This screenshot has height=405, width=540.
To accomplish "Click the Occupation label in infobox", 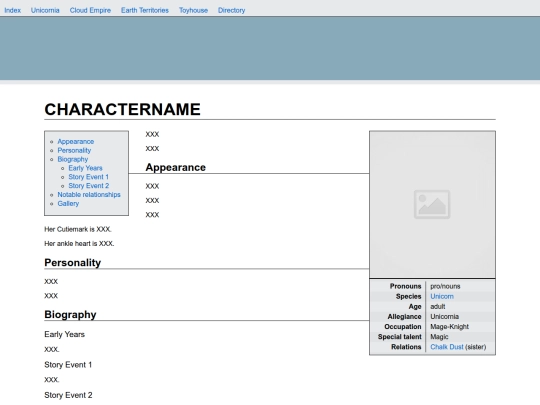I will (403, 326).
